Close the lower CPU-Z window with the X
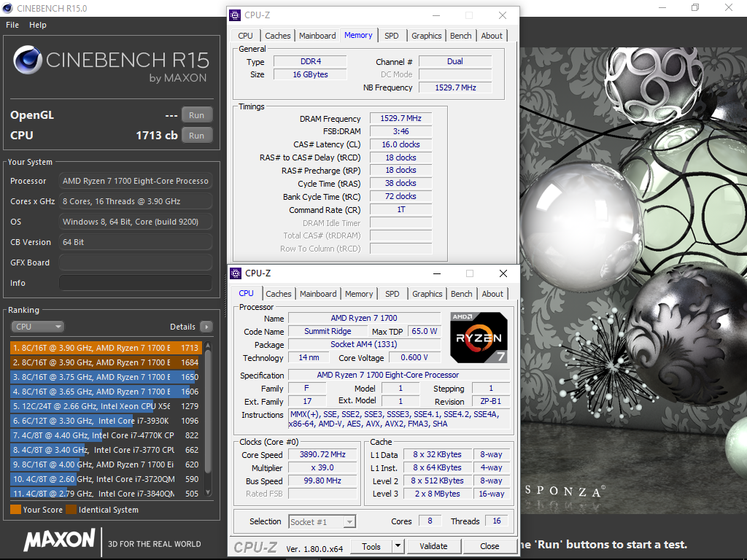 coord(503,273)
